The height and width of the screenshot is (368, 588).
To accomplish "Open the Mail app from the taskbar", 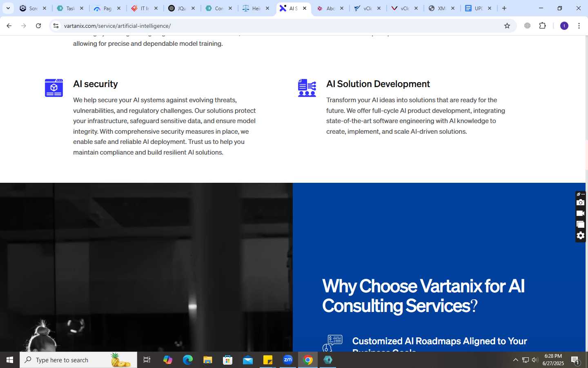I will coord(248,360).
